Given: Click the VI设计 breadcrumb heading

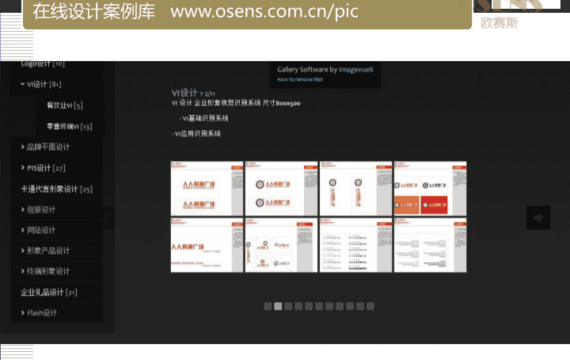Looking at the screenshot, I should [184, 93].
